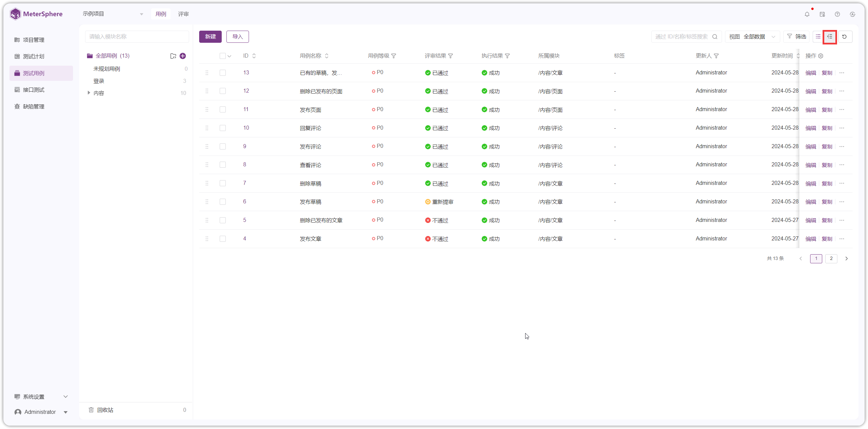The height and width of the screenshot is (429, 868).
Task: Filter by 执行结果 column funnel icon
Action: click(507, 56)
